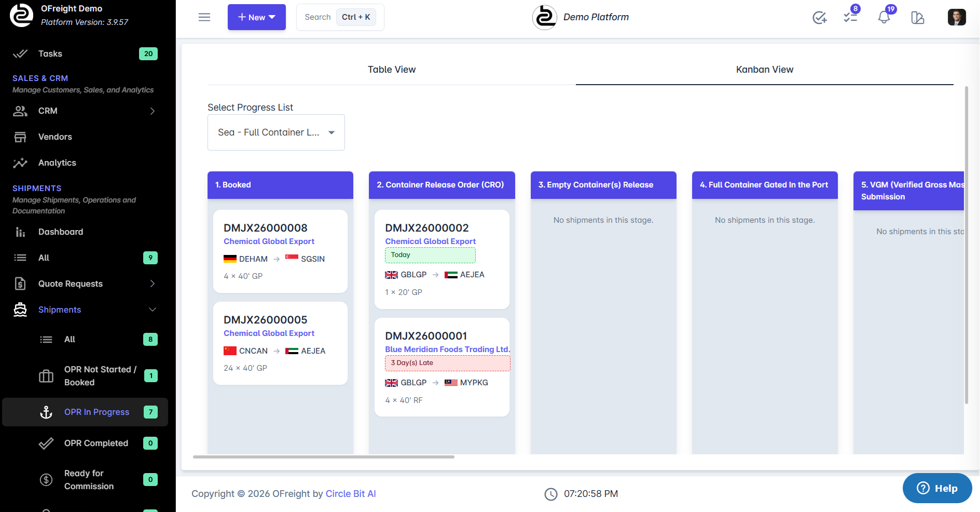Click the theme swatch icon in the header
The height and width of the screenshot is (512, 980).
coord(918,18)
